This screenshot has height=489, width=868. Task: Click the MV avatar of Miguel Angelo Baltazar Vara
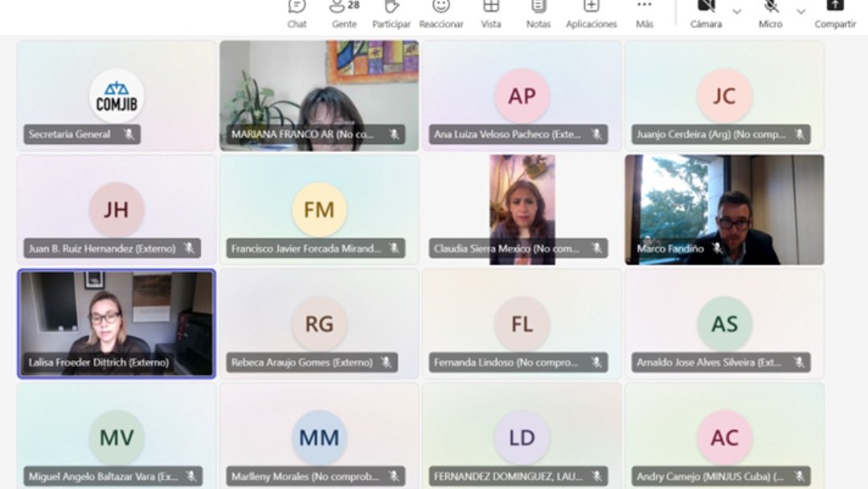(x=117, y=438)
